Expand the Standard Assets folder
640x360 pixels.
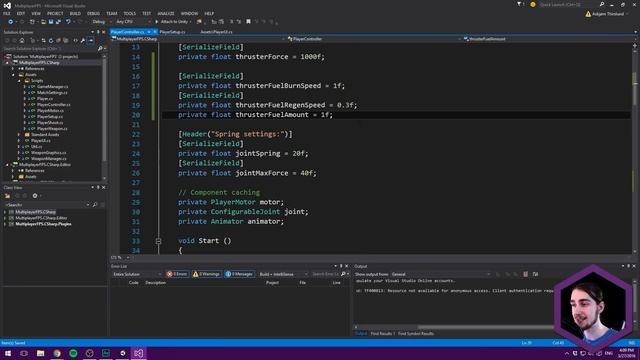coord(19,134)
